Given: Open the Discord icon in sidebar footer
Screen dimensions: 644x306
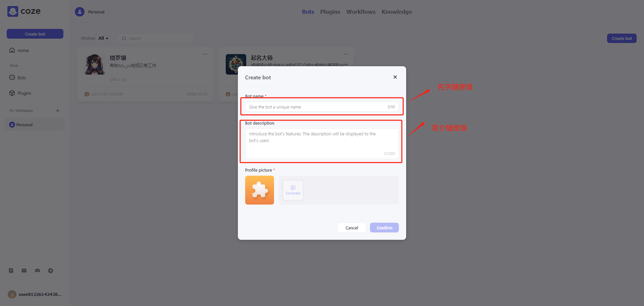Looking at the screenshot, I should pyautogui.click(x=38, y=270).
